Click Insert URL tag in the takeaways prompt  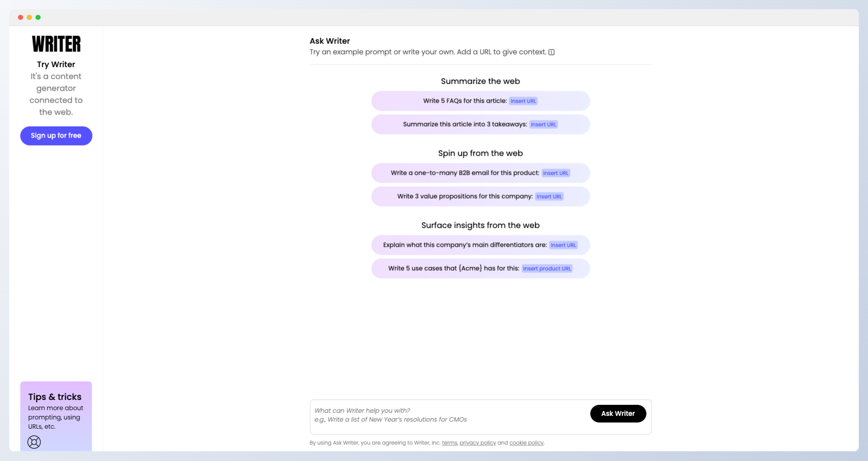coord(543,124)
